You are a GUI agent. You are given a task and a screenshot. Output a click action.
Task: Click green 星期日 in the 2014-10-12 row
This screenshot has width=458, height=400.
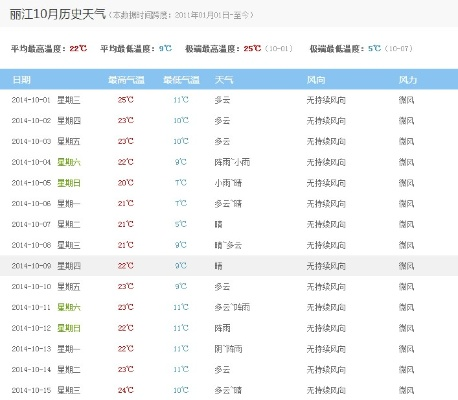coord(69,328)
